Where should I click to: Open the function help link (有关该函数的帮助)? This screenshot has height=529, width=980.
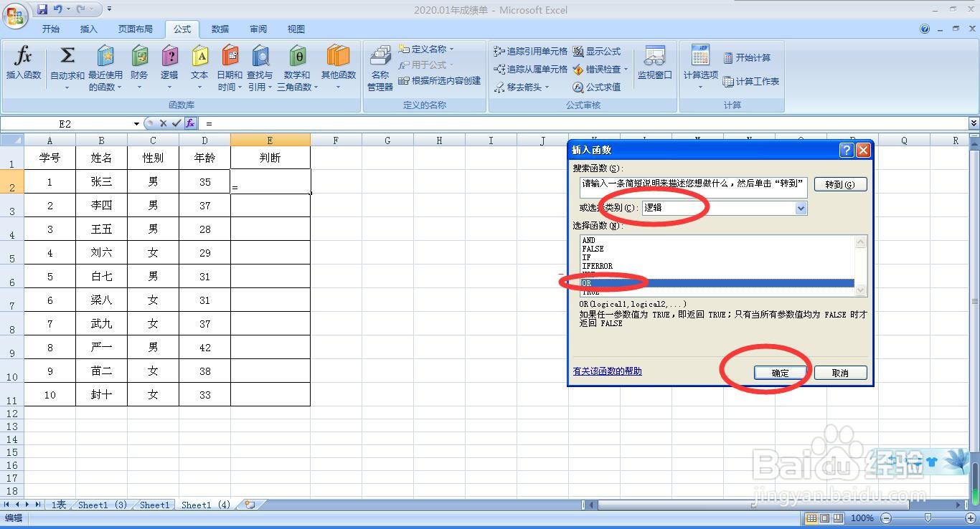(607, 371)
